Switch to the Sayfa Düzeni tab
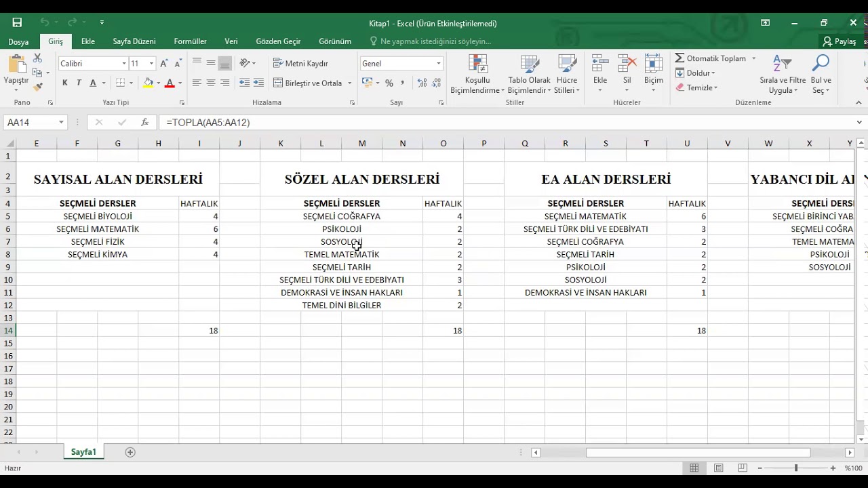The width and height of the screenshot is (868, 488). (x=134, y=41)
